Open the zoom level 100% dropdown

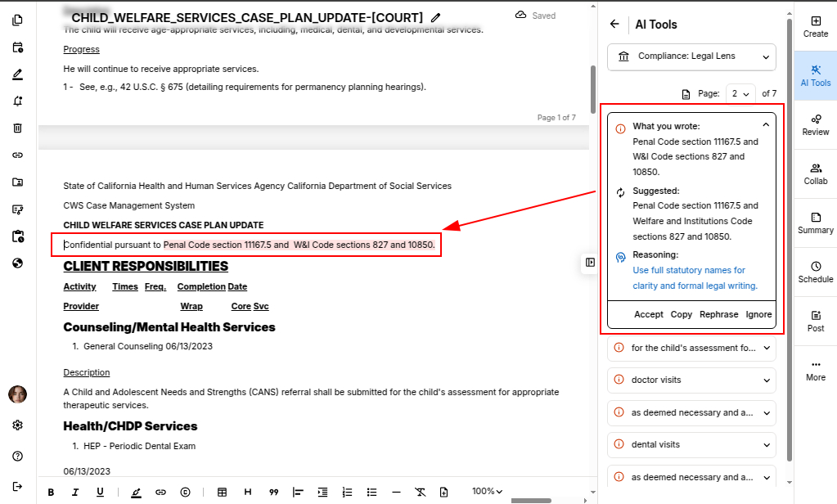tap(488, 492)
